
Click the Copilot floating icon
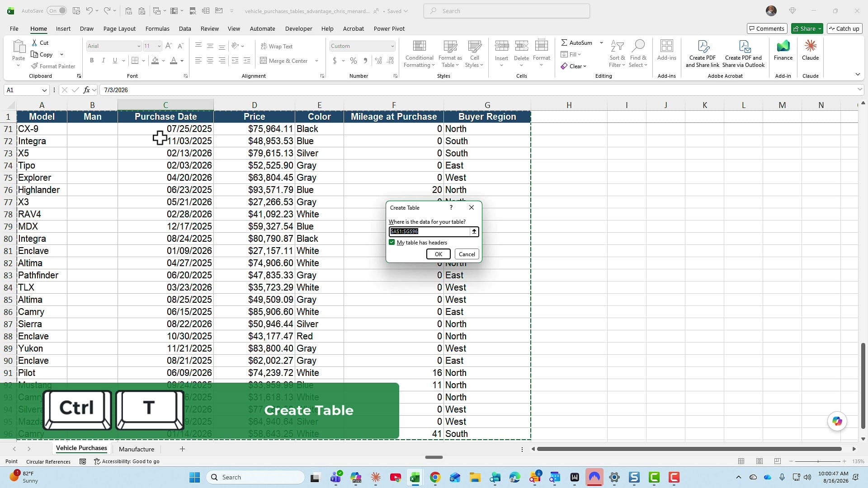point(837,421)
